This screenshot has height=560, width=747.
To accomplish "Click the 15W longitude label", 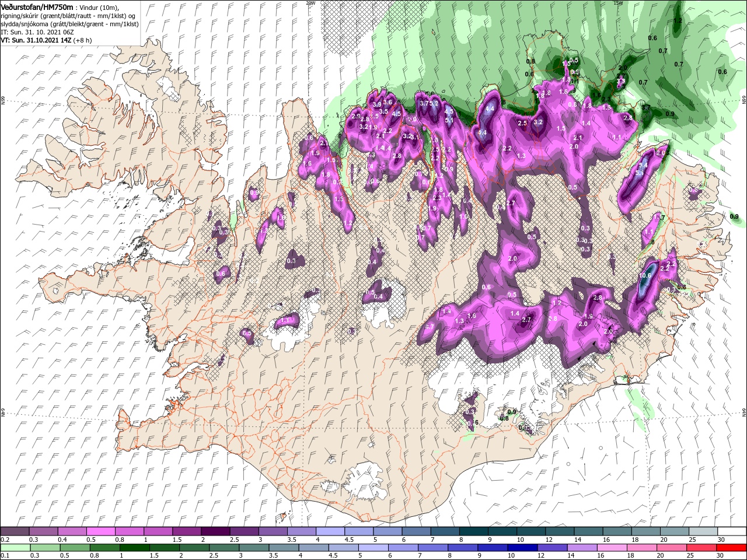I will tap(618, 3).
